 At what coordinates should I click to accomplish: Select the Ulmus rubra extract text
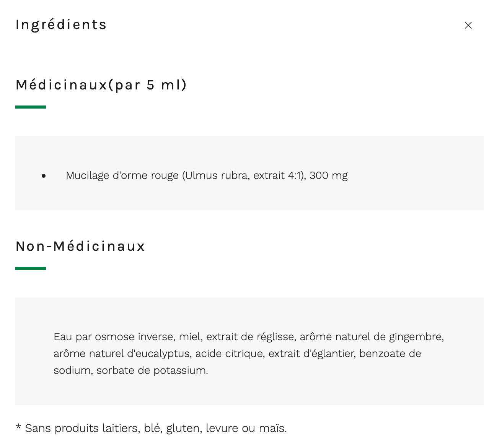click(217, 175)
